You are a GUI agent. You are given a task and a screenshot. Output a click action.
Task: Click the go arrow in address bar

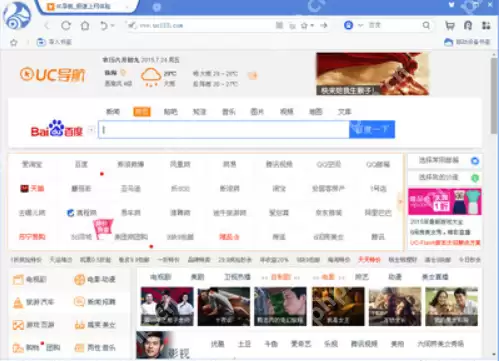pos(324,25)
